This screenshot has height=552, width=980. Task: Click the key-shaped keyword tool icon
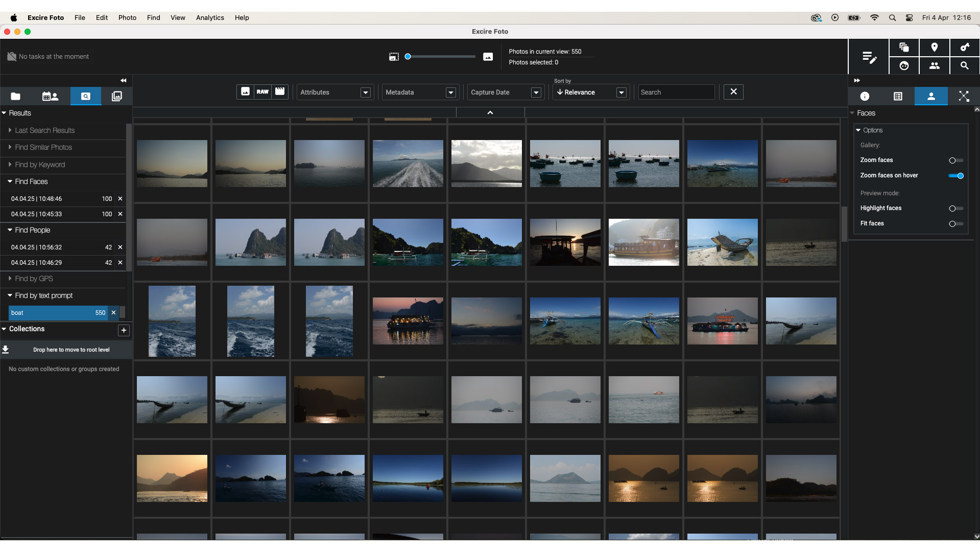(964, 48)
